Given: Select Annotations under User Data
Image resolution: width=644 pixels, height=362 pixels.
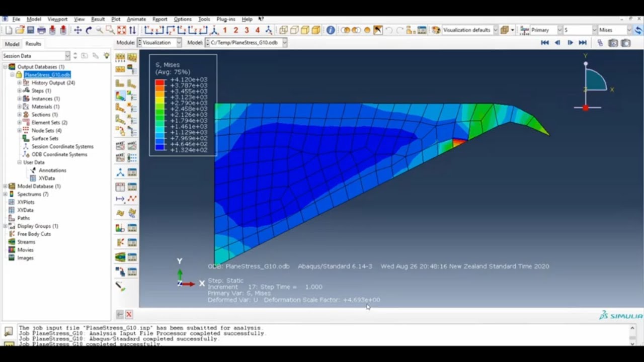Looking at the screenshot, I should [52, 170].
